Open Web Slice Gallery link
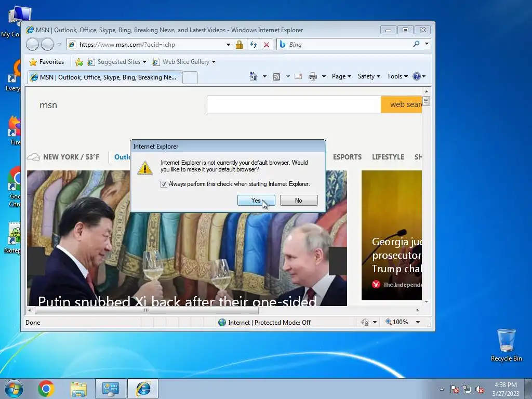The image size is (532, 399). point(184,62)
